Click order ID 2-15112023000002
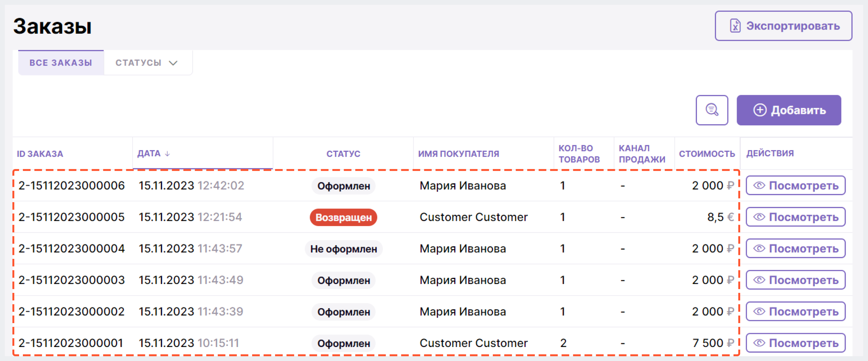Image resolution: width=868 pixels, height=361 pixels. coord(72,311)
